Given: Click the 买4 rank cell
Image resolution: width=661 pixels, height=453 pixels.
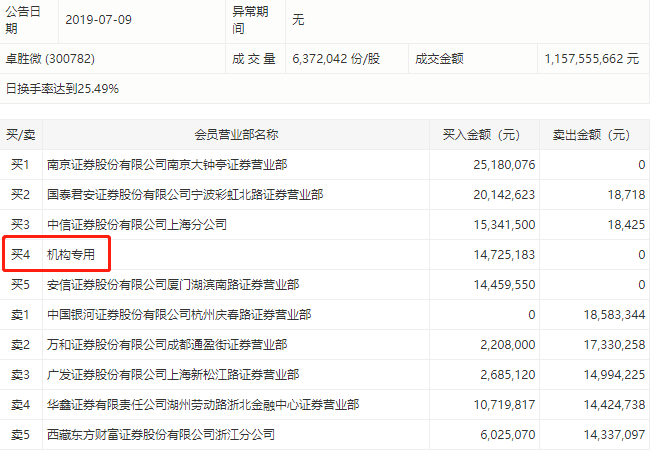Looking at the screenshot, I should pos(20,255).
